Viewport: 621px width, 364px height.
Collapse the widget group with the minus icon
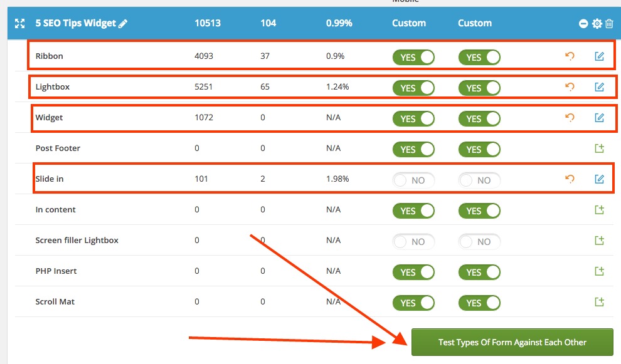coord(583,24)
